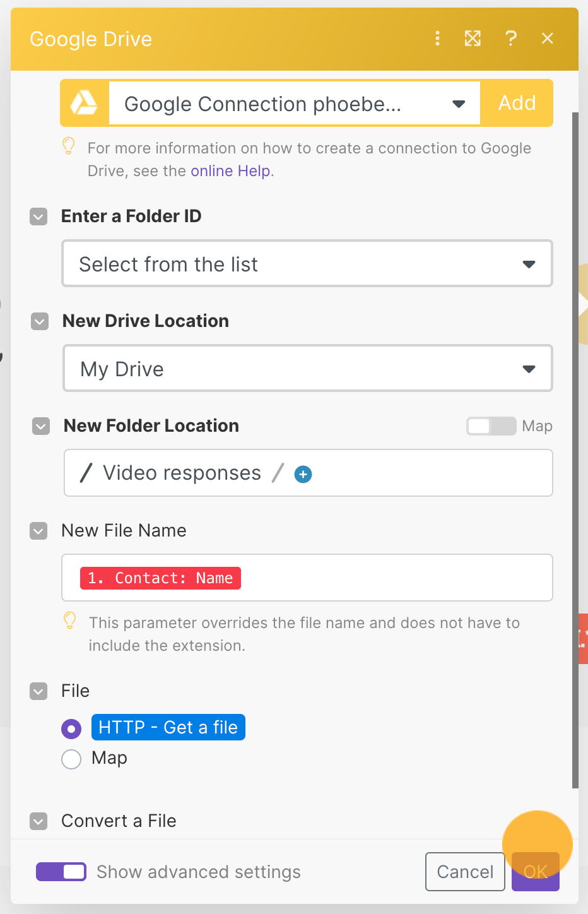Screen dimensions: 588x914
Task: Open the My Drive dropdown
Action: coord(308,369)
